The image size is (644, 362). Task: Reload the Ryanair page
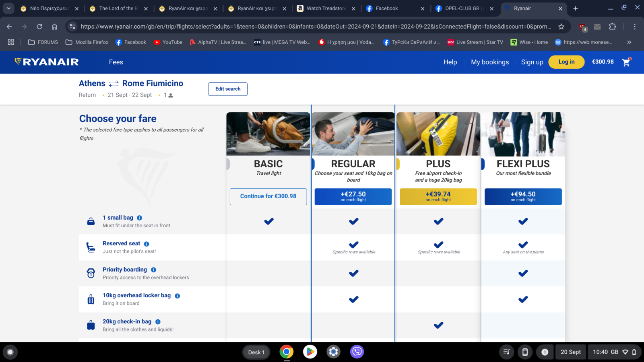coord(39,27)
